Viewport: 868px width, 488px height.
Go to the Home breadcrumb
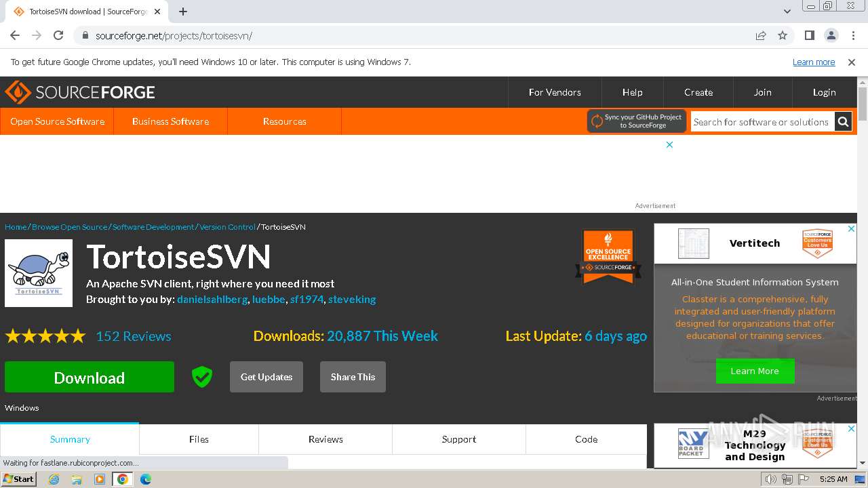pos(16,227)
